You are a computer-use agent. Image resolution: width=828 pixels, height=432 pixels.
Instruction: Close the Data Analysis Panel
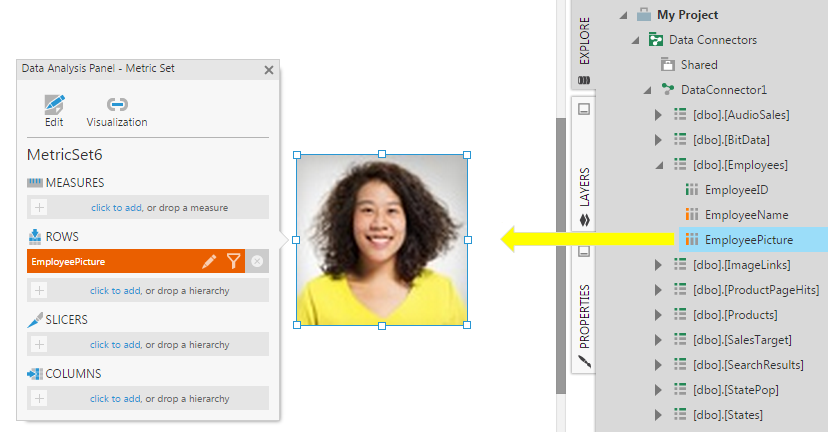[x=269, y=70]
